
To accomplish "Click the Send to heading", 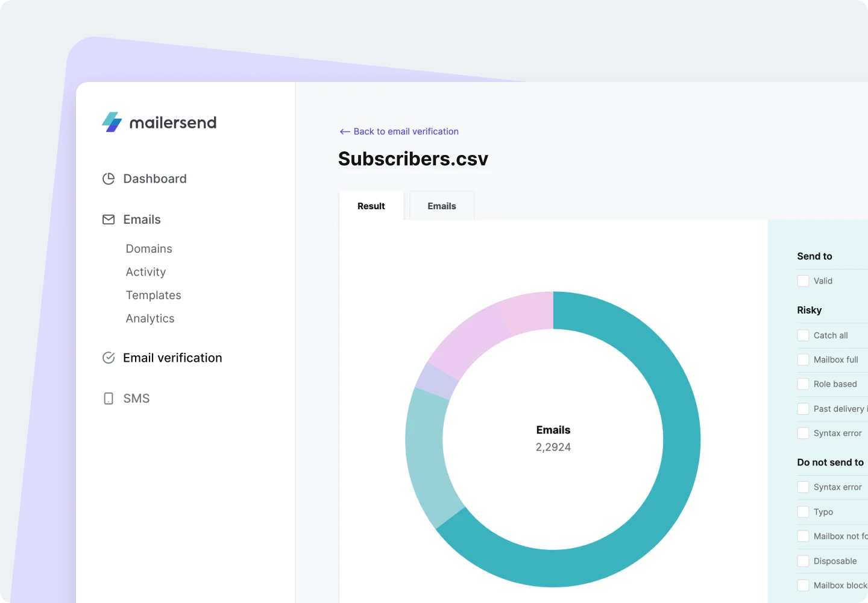I will pyautogui.click(x=814, y=256).
